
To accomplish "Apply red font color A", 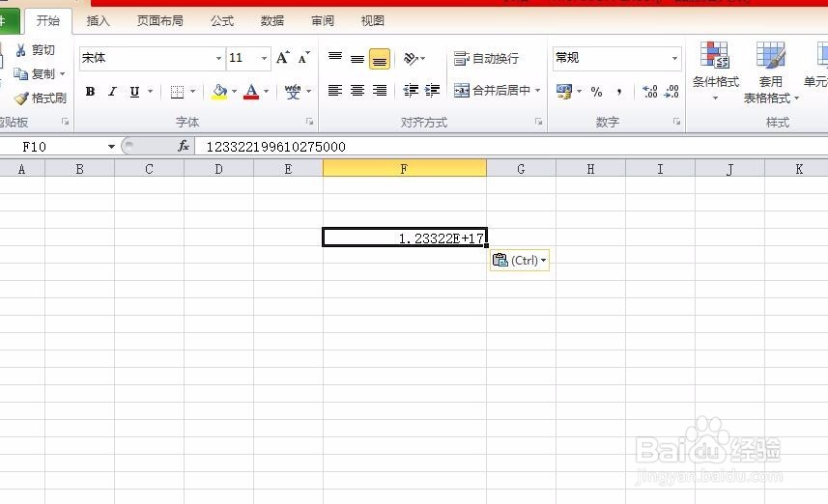I will pyautogui.click(x=251, y=92).
